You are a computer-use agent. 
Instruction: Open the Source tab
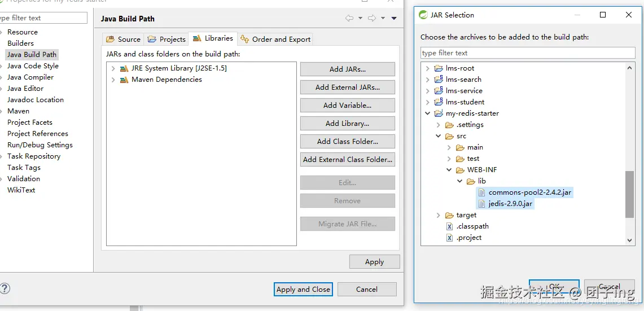coord(123,39)
